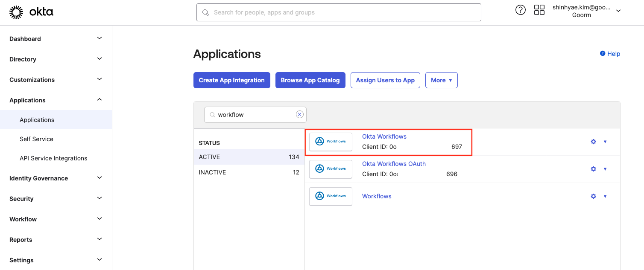Clear the workflow search filter
Screen dimensions: 644x270
299,114
